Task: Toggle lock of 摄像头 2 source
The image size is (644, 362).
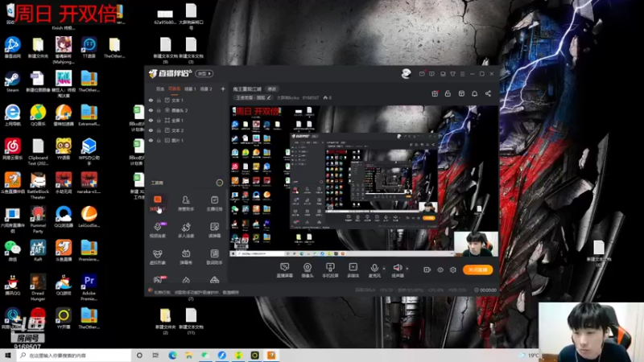Action: coord(159,110)
